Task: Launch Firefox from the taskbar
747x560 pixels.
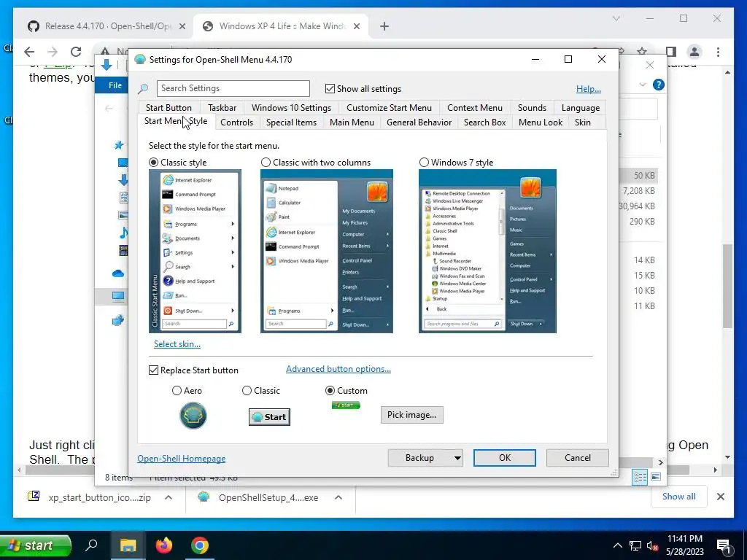Action: point(164,545)
